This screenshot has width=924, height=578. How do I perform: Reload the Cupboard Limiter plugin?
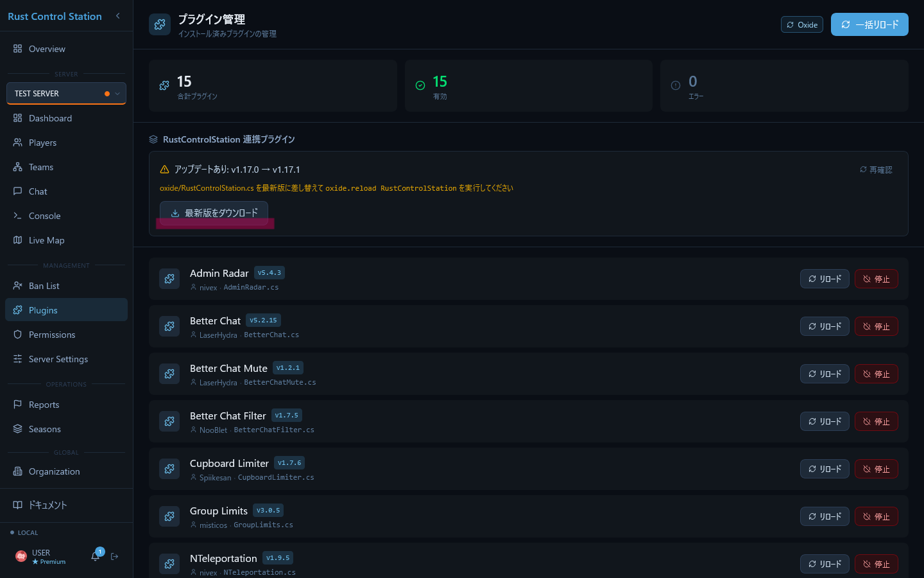point(825,469)
